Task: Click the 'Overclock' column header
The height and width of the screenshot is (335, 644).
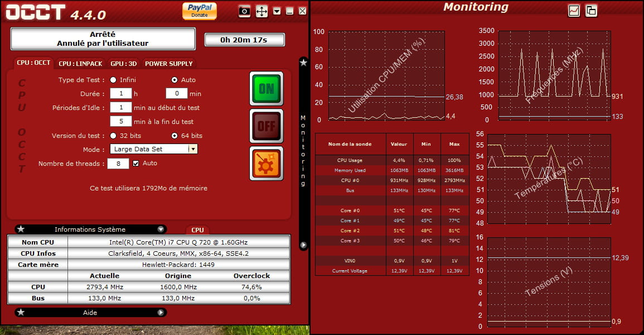Action: [x=252, y=276]
